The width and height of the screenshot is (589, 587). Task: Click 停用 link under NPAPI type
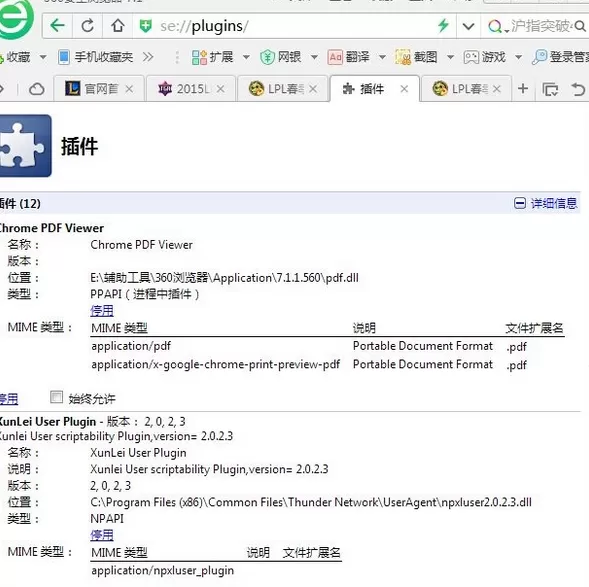click(x=102, y=535)
